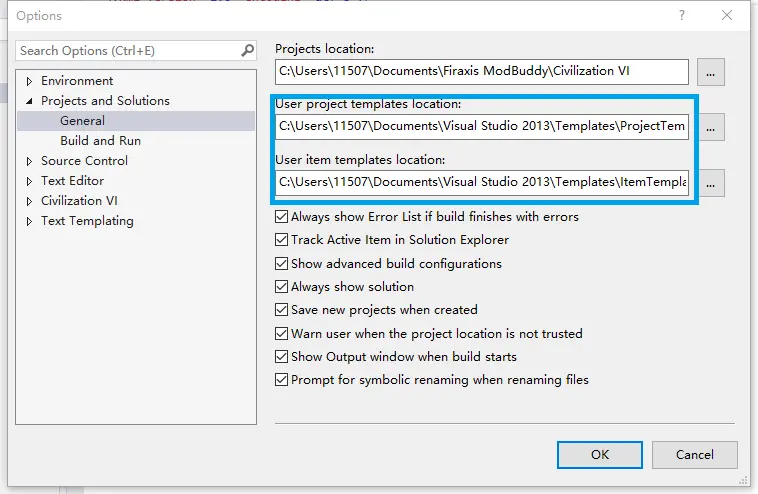Click the help question mark icon
This screenshot has height=494, width=758.
point(682,16)
